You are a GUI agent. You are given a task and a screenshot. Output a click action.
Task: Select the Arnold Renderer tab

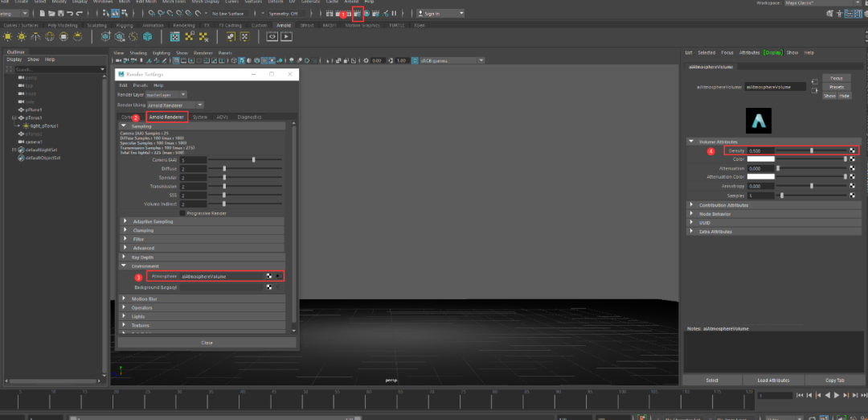pyautogui.click(x=166, y=117)
